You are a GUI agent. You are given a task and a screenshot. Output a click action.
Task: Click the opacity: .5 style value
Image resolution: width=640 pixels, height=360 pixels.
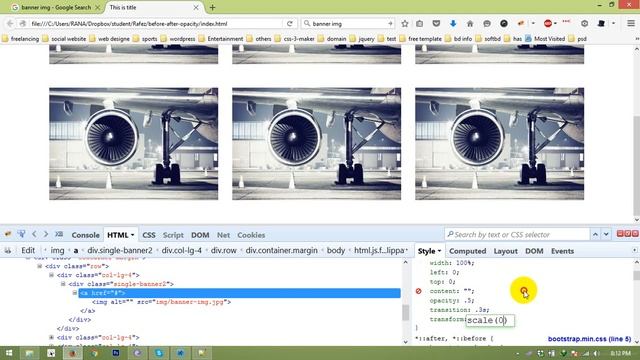pos(470,300)
